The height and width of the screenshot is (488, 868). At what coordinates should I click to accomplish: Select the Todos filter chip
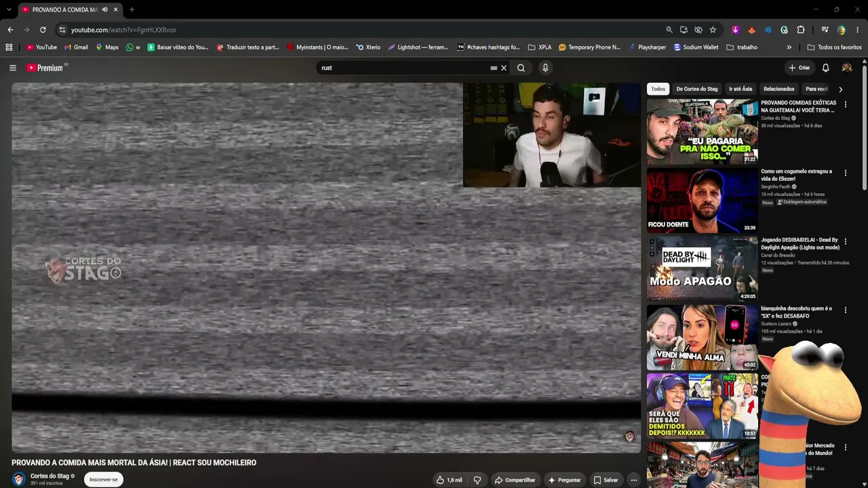658,89
